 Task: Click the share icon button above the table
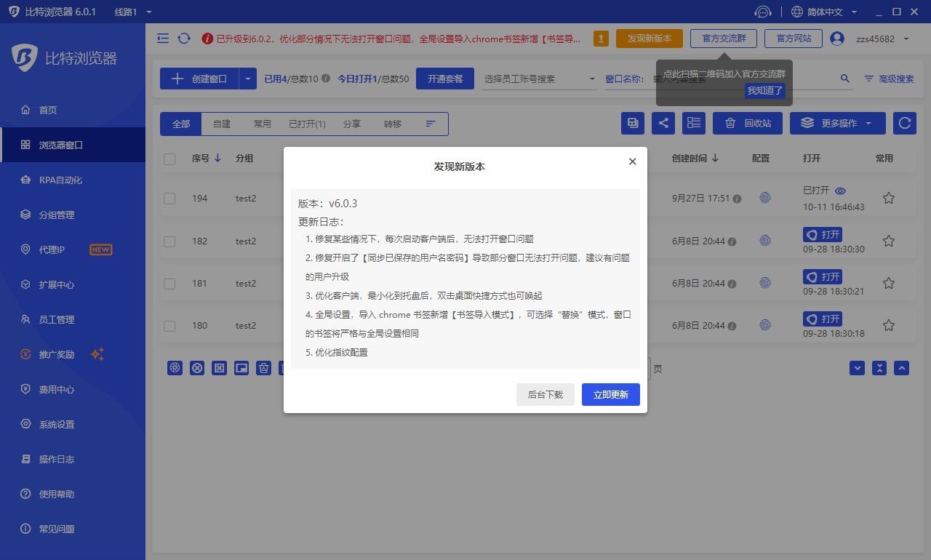[x=663, y=123]
